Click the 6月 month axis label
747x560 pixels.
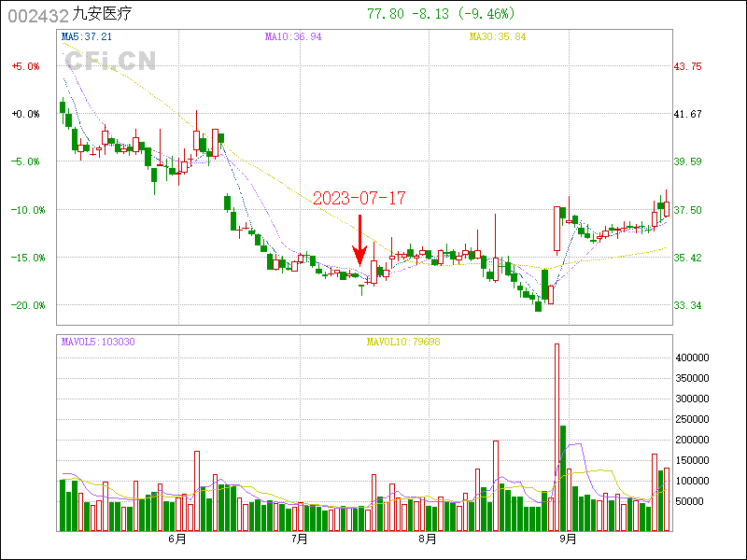(x=176, y=539)
